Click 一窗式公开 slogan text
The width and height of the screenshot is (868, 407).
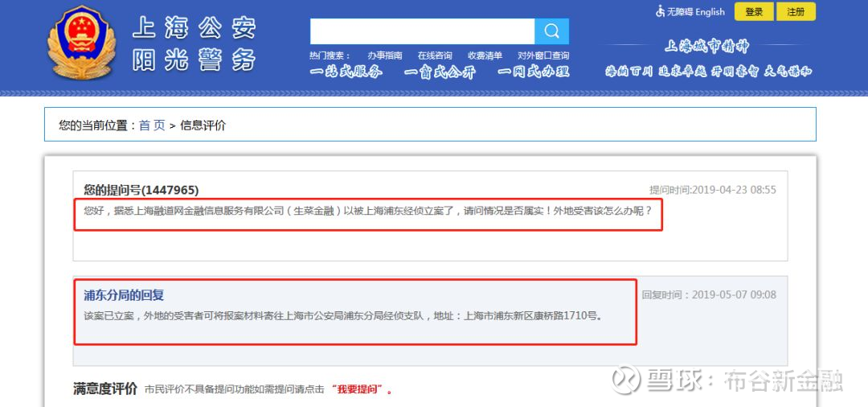(440, 72)
